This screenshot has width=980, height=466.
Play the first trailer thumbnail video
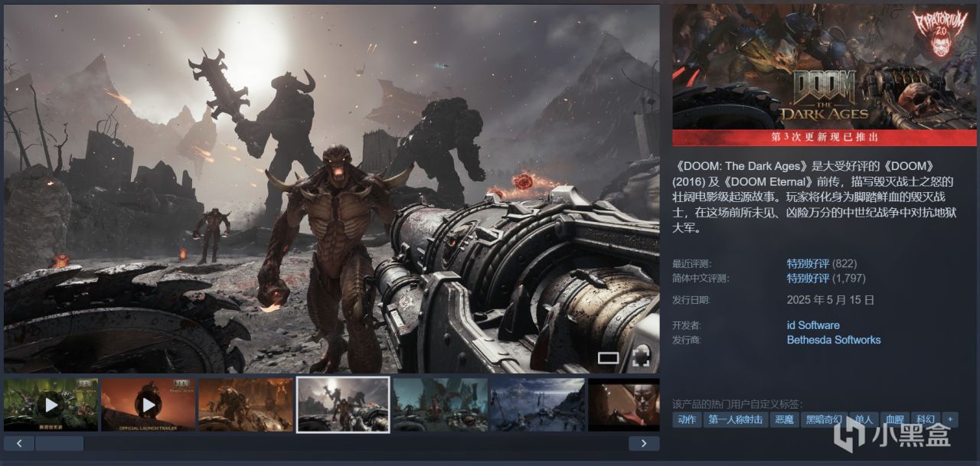tap(51, 405)
